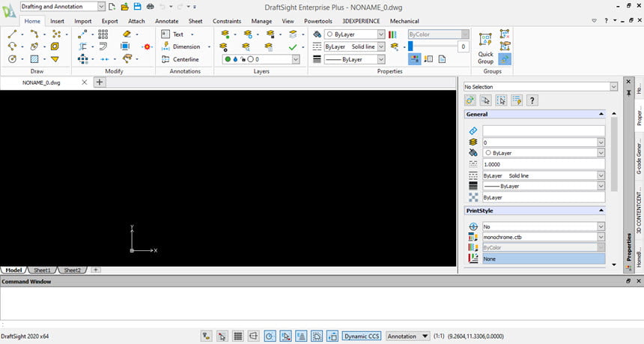Click the Print icon in quick access bar
This screenshot has height=344, width=644.
tap(151, 7)
